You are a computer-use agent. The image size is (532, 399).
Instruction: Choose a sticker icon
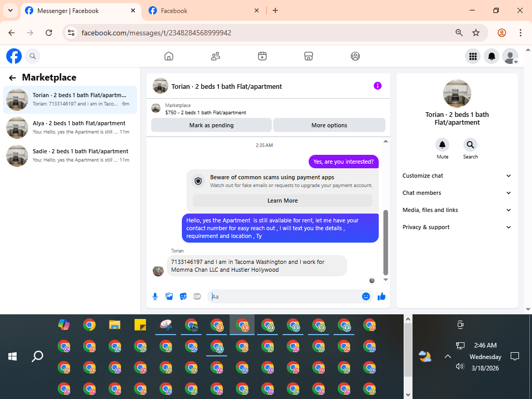pos(183,297)
